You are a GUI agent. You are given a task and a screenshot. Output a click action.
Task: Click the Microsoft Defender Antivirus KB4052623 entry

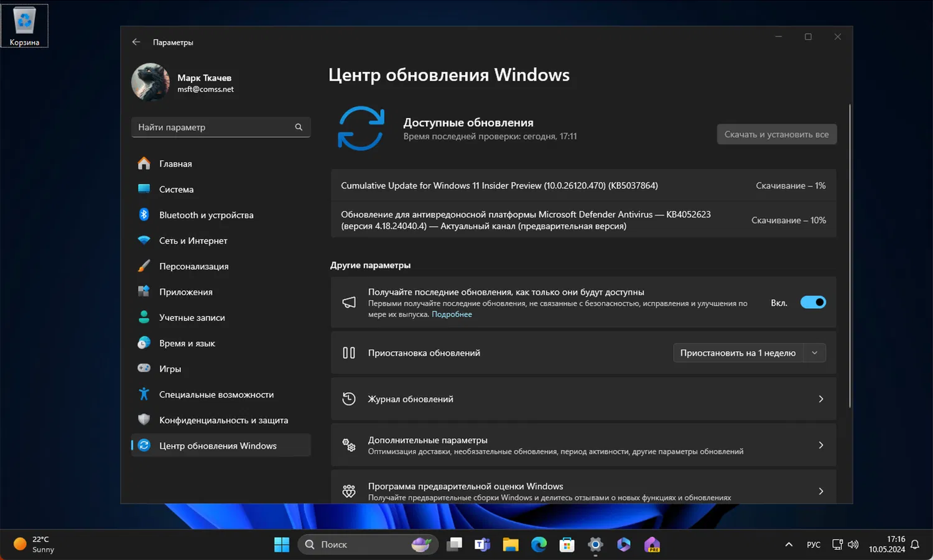point(583,220)
